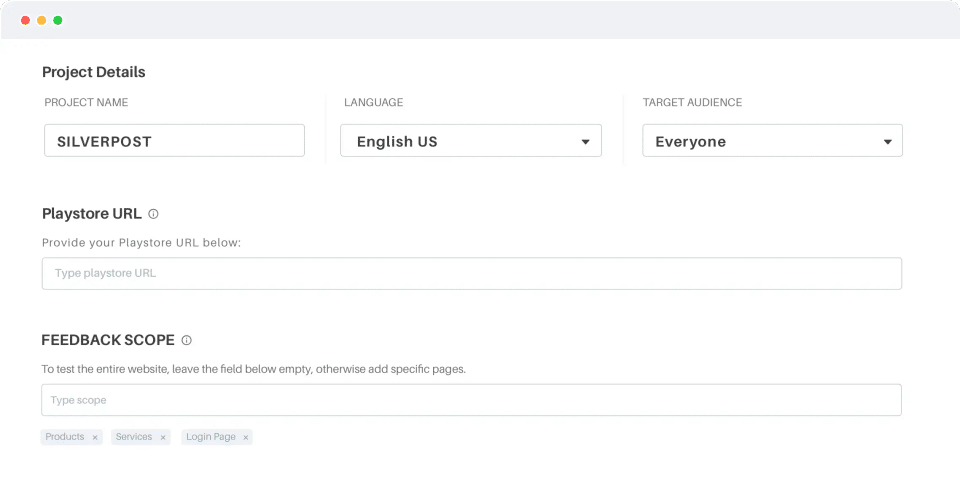Click the Project Details heading
960x479 pixels.
pos(93,72)
